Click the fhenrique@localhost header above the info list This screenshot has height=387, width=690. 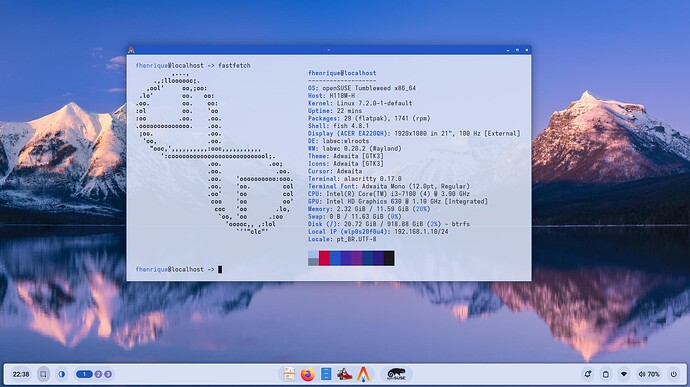342,73
